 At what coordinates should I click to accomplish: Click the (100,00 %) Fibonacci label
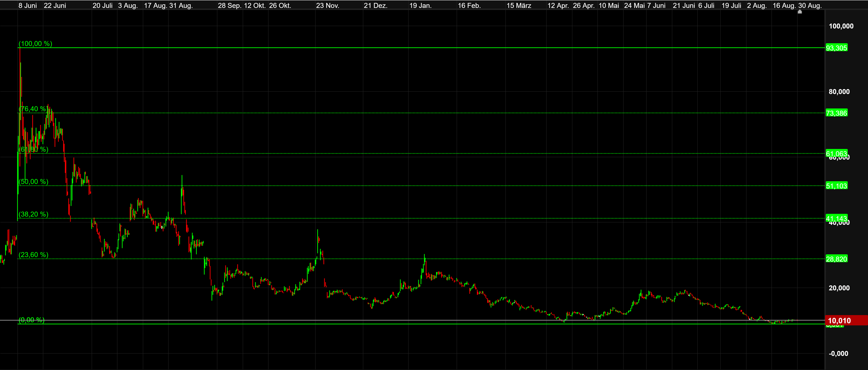[35, 43]
